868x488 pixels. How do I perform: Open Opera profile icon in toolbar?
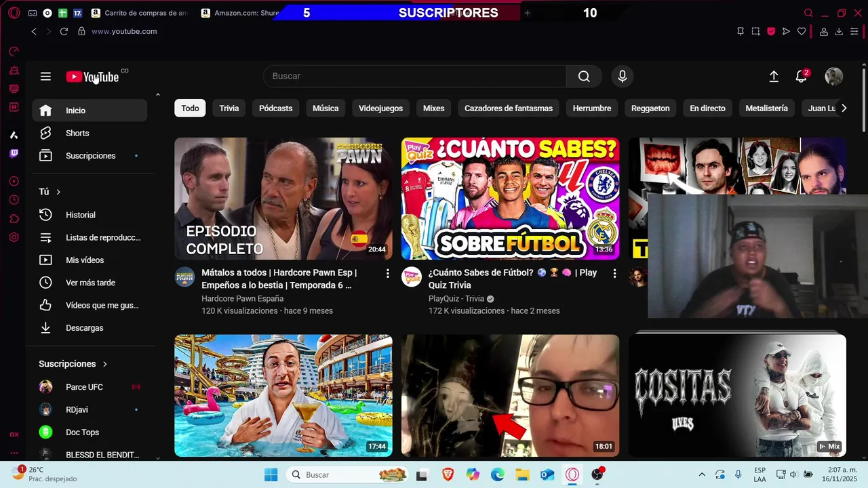824,31
